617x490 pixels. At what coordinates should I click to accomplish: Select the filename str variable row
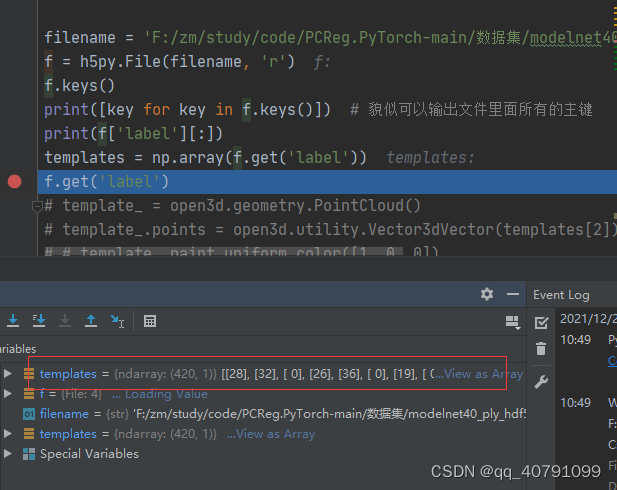click(x=263, y=414)
